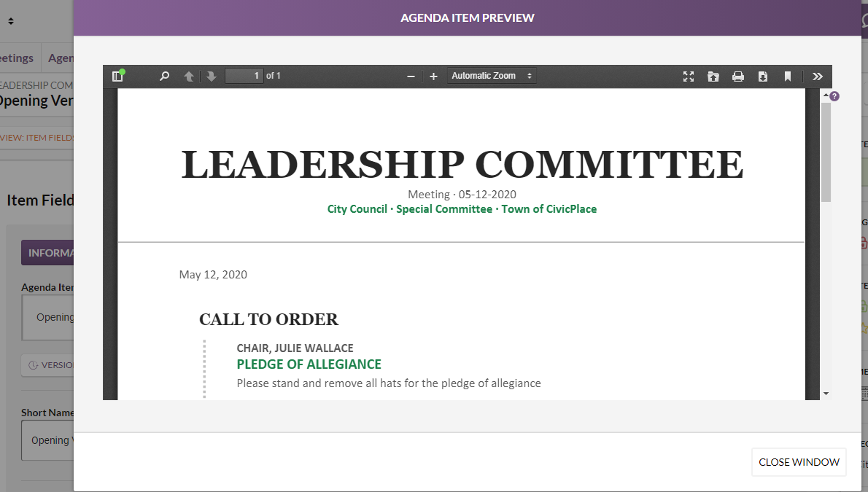Image resolution: width=868 pixels, height=492 pixels.
Task: Open the find-in-document search icon
Action: pos(164,76)
